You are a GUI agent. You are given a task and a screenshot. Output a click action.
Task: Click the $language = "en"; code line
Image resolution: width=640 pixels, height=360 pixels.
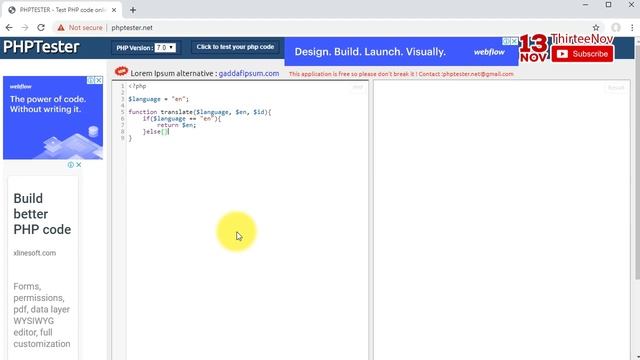click(x=159, y=99)
